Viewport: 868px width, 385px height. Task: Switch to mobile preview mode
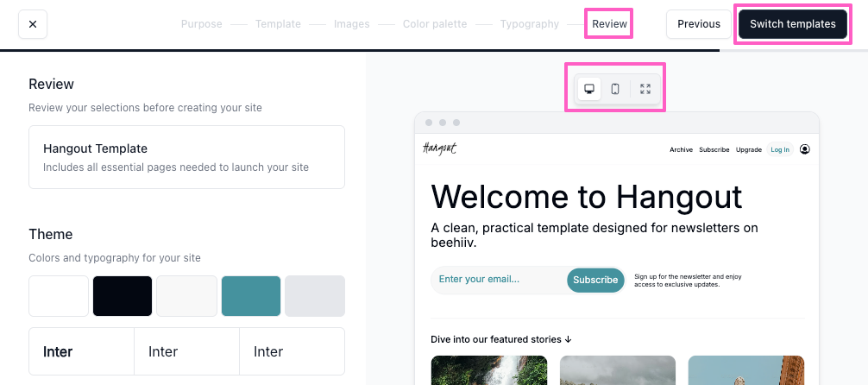tap(615, 89)
